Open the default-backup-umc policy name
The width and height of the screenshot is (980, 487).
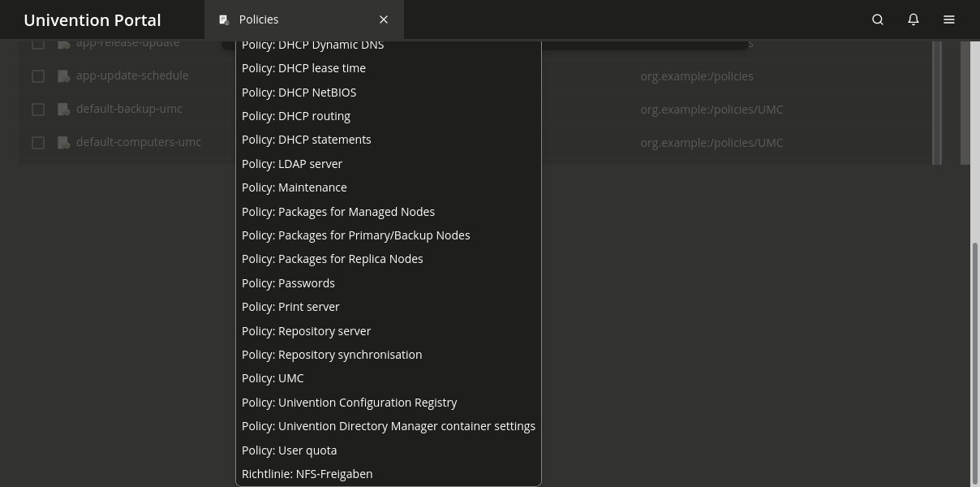pos(129,109)
